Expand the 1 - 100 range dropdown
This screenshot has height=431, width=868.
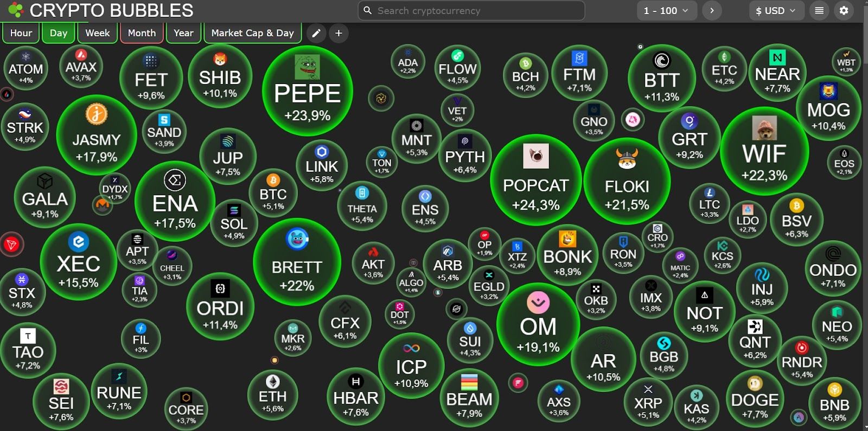667,10
